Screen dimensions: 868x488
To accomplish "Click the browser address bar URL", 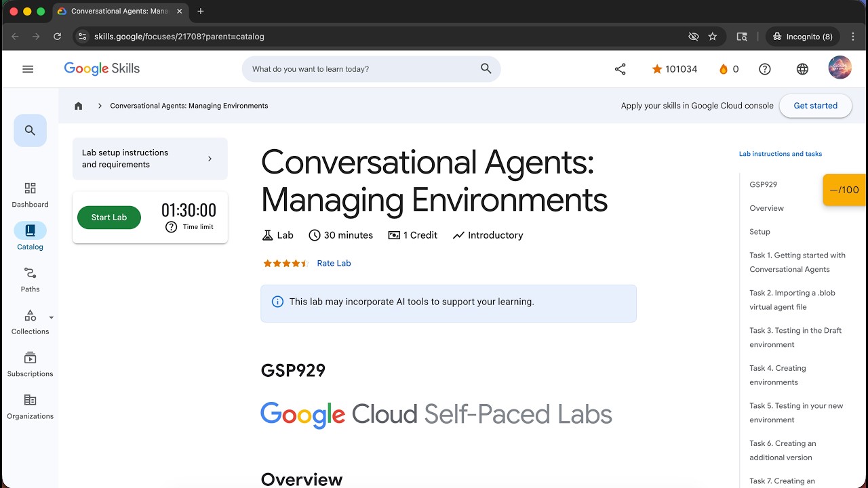I will tap(179, 37).
